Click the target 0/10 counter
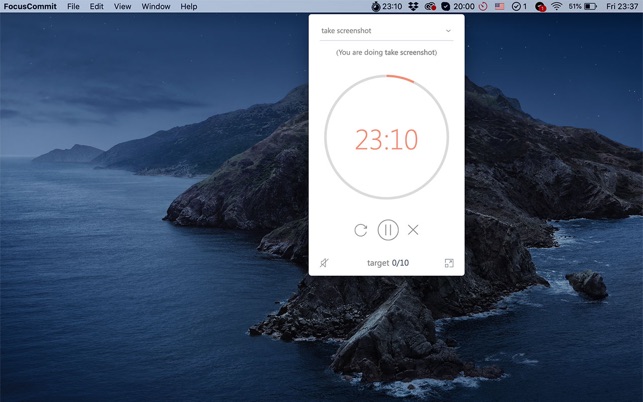The image size is (643, 402). (x=388, y=263)
